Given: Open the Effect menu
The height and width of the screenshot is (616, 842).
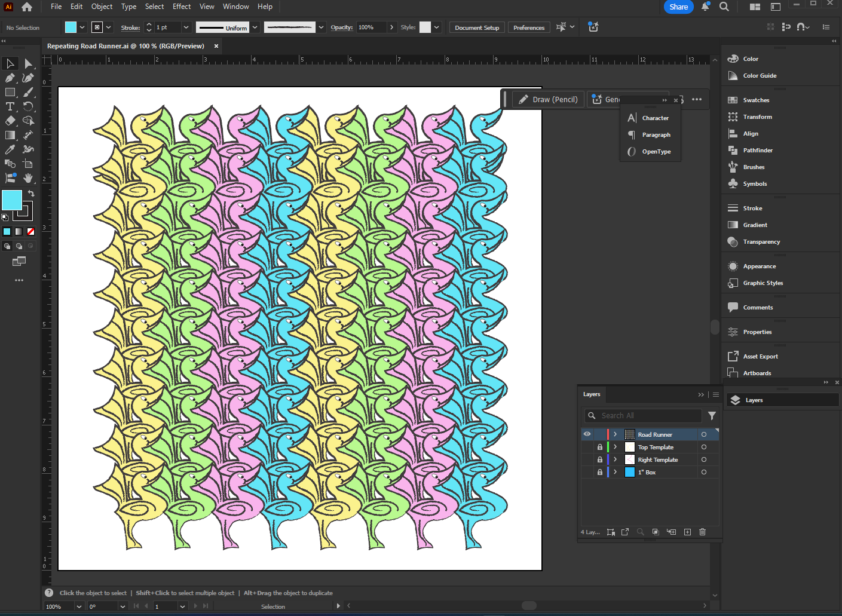Looking at the screenshot, I should click(x=182, y=7).
